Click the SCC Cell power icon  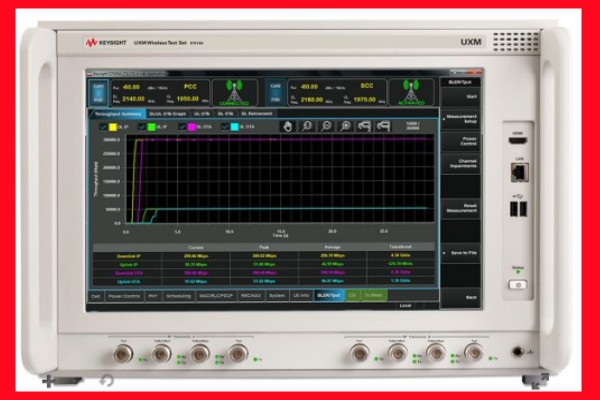(275, 92)
